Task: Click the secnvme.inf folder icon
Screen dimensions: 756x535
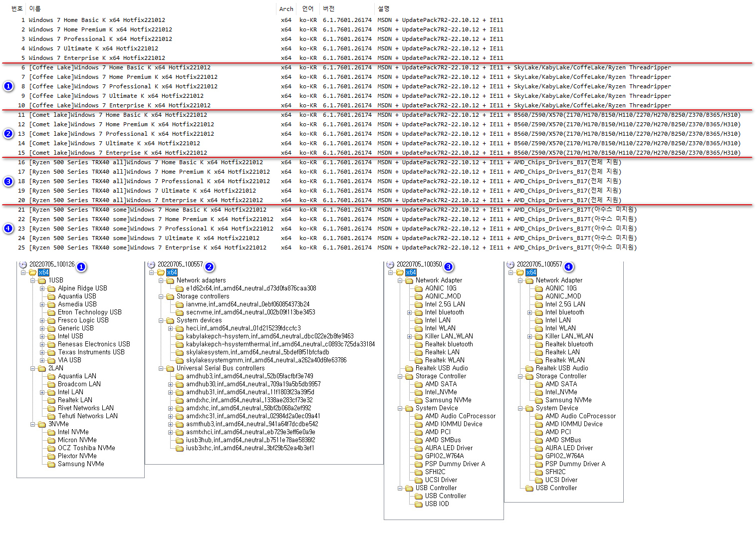Action: [180, 312]
